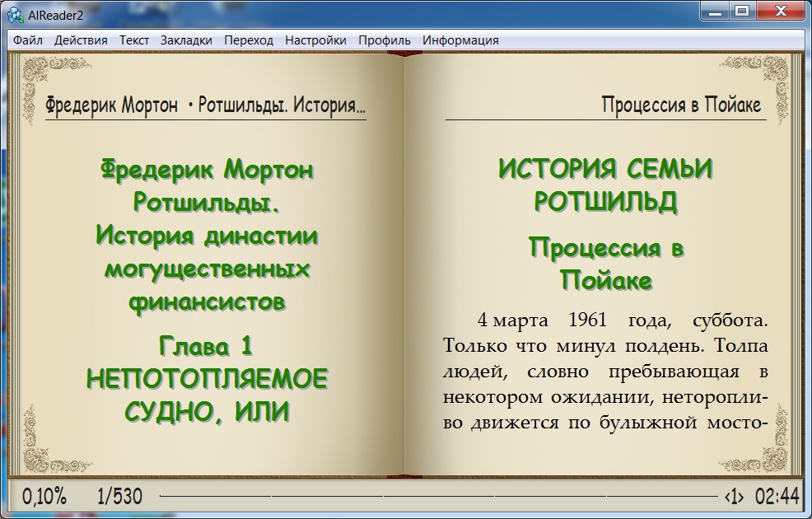This screenshot has height=519, width=812.
Task: Click the heading ИСТОРИЯ СЕМЬИ РОТШИЛЬД
Action: 605,185
